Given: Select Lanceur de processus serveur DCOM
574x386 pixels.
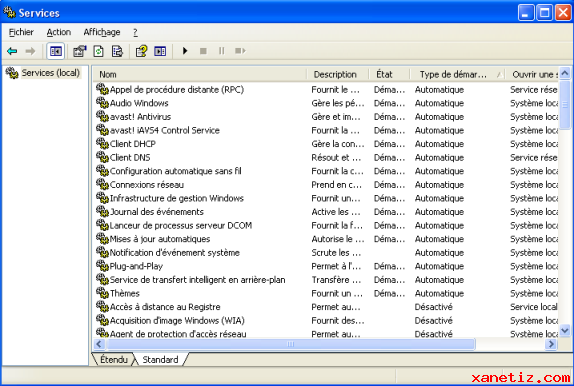Looking at the screenshot, I should pyautogui.click(x=181, y=225).
